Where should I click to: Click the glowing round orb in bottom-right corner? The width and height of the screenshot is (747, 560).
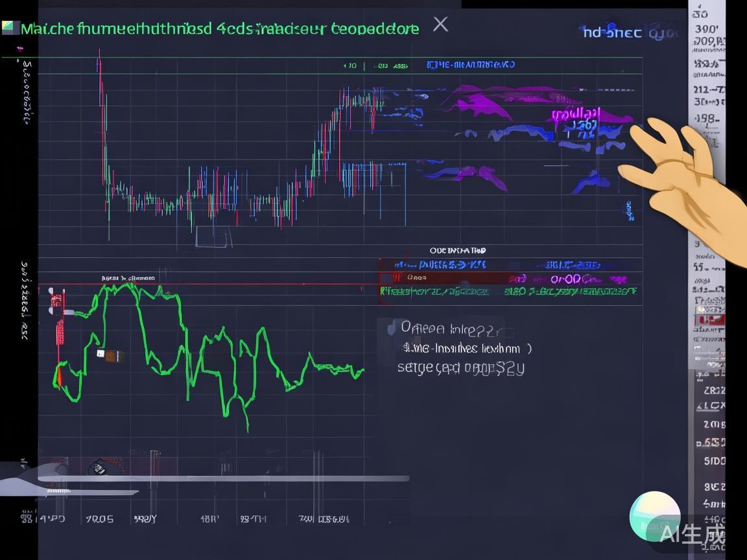(654, 517)
